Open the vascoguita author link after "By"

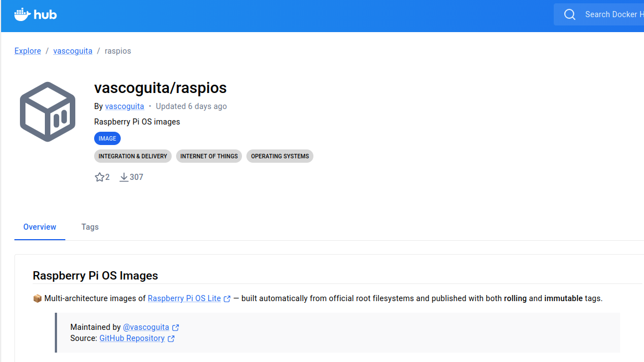click(125, 106)
